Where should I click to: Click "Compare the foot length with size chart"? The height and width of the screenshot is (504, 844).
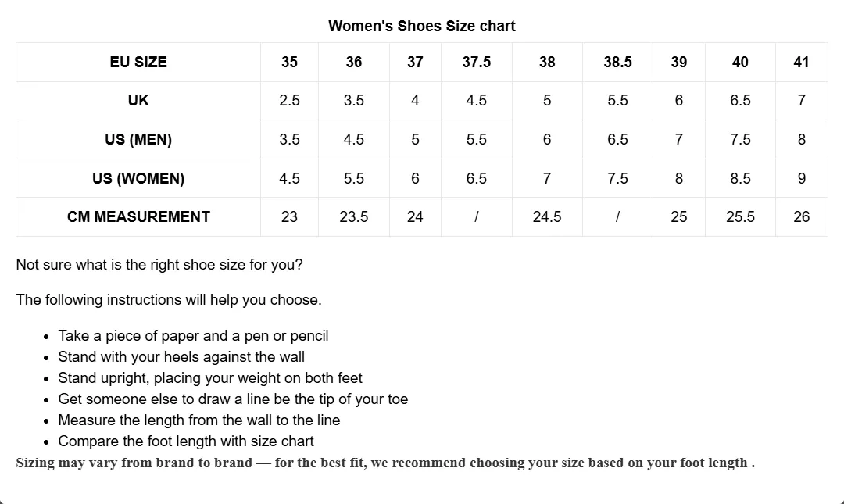pyautogui.click(x=186, y=441)
